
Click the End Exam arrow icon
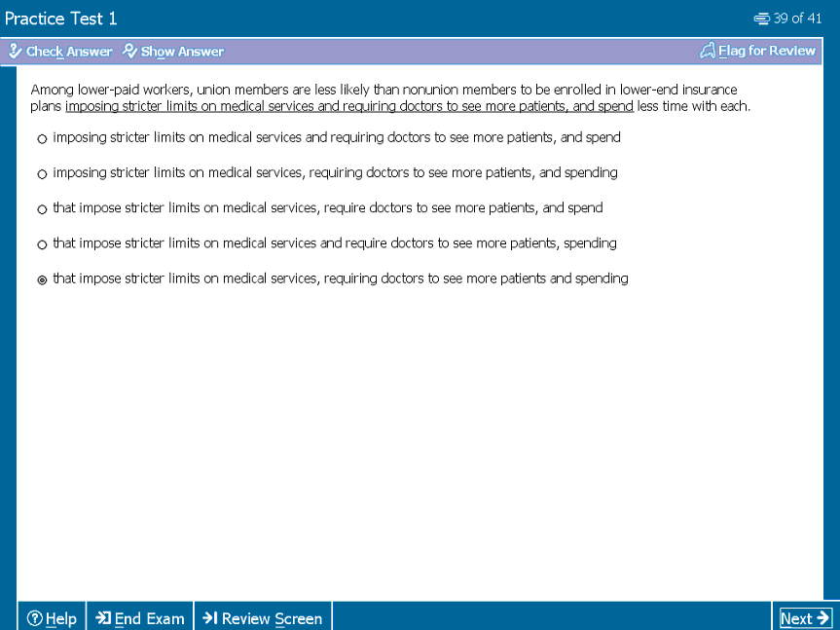[103, 618]
